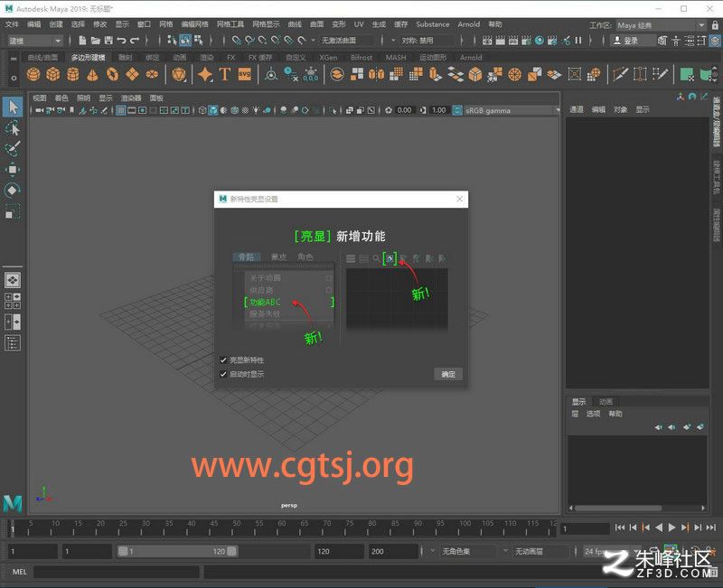Switch to the MASH shelf tab
Image resolution: width=723 pixels, height=588 pixels.
[x=396, y=57]
